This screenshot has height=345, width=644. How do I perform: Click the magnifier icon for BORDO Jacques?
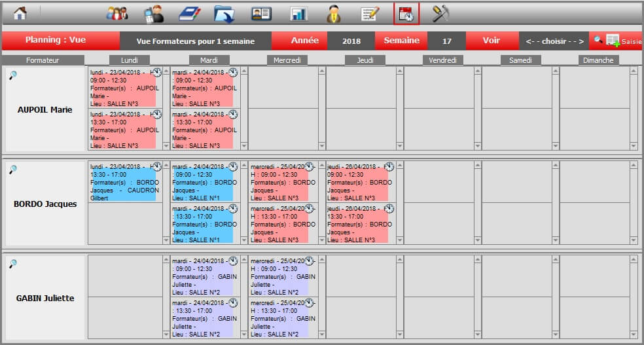pos(13,170)
